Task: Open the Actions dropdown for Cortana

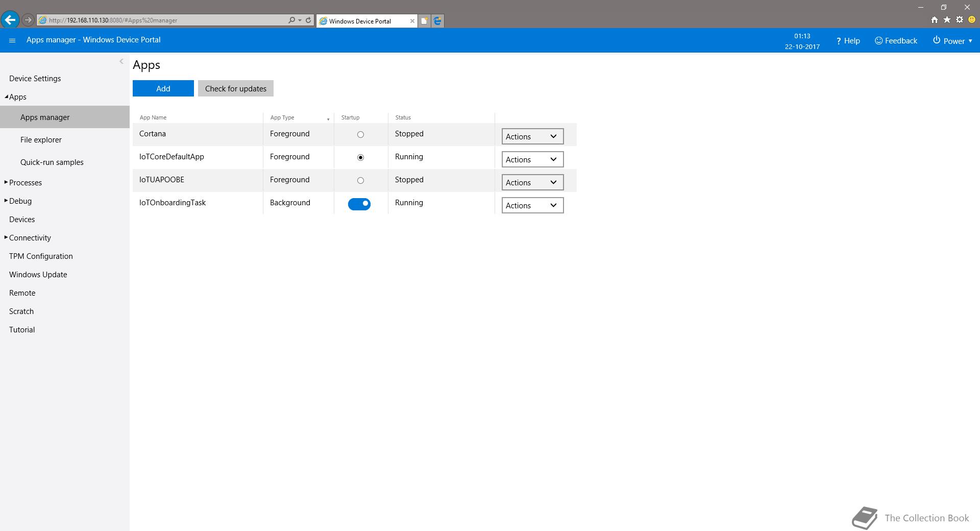Action: pyautogui.click(x=532, y=136)
